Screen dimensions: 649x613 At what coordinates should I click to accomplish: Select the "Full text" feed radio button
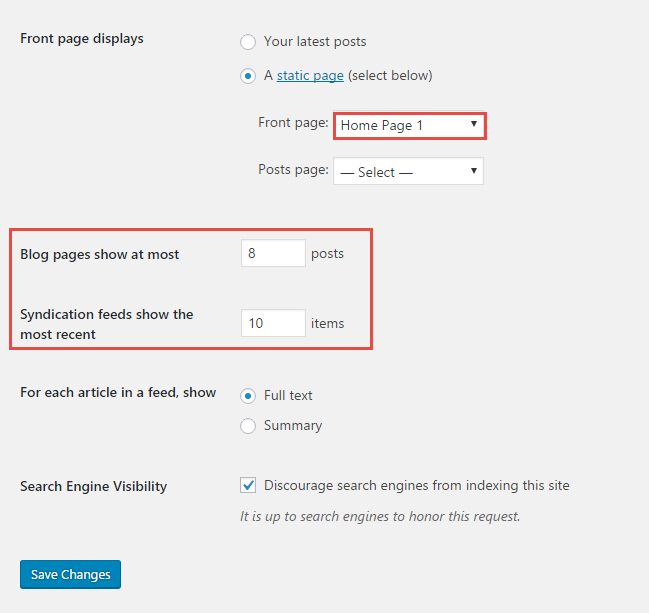pyautogui.click(x=248, y=396)
